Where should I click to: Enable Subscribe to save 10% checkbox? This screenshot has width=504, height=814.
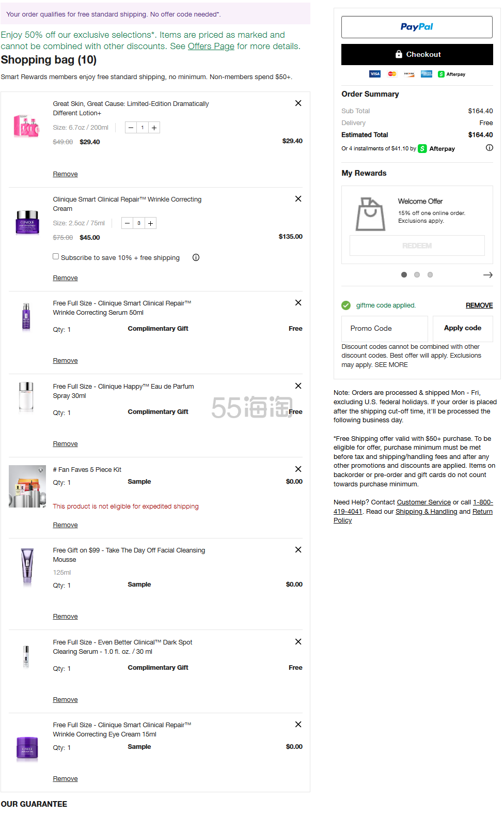(x=56, y=256)
